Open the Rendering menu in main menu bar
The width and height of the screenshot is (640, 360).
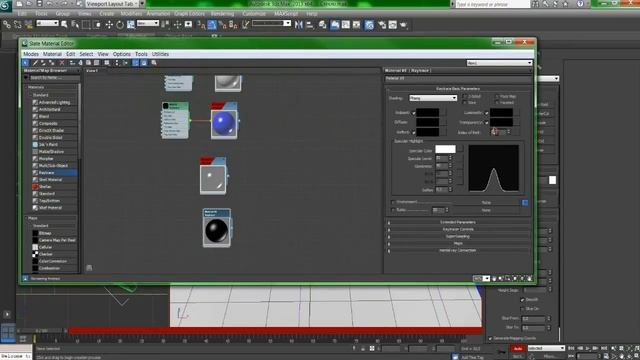tap(222, 13)
